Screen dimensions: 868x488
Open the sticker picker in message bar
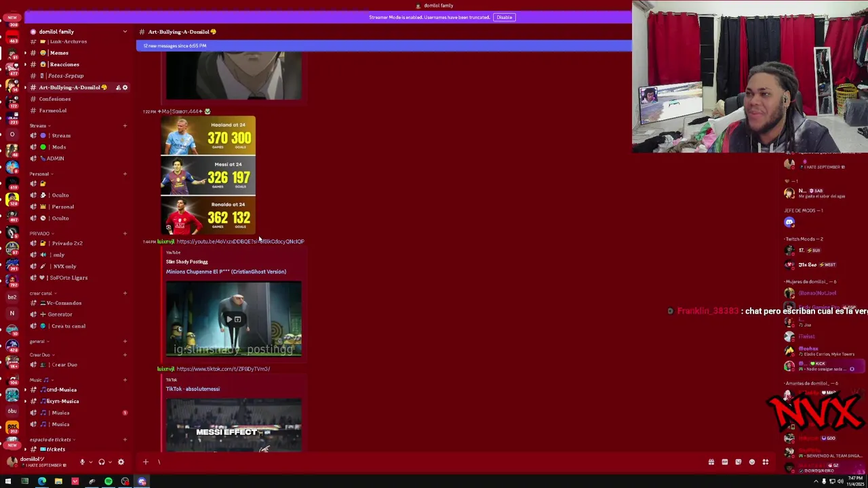[x=738, y=462]
